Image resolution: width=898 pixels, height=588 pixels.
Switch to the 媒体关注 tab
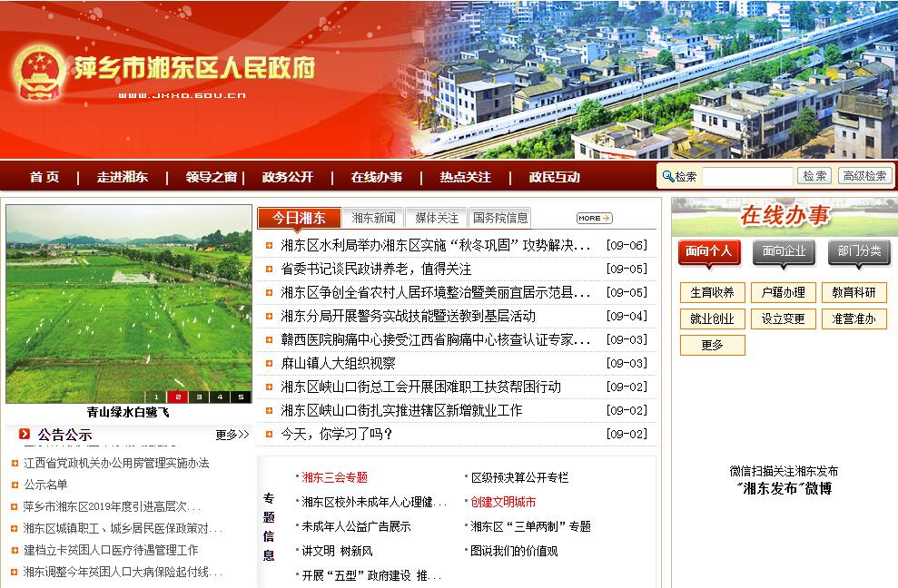(x=437, y=218)
